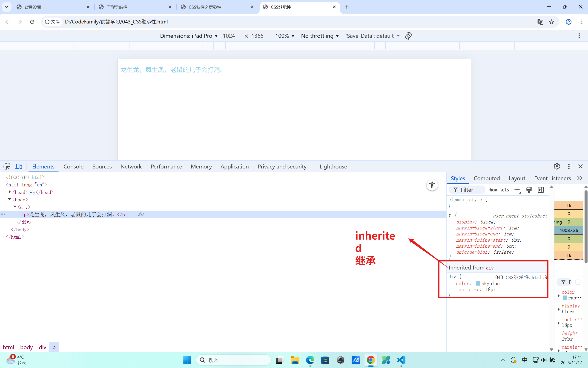
Task: Check the Show all checkbox in computed pane
Action: pos(578,282)
